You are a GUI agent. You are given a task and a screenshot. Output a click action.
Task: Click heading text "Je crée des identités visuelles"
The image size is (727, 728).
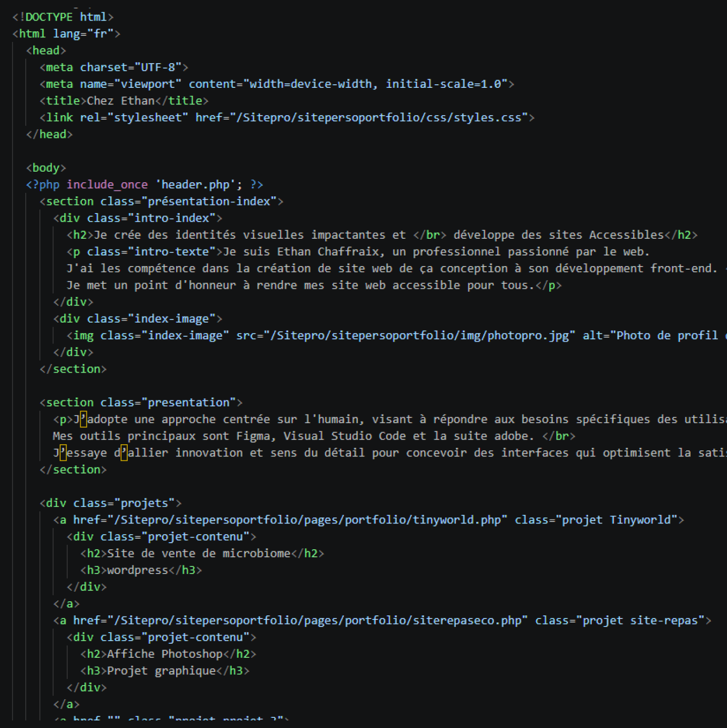pos(199,235)
